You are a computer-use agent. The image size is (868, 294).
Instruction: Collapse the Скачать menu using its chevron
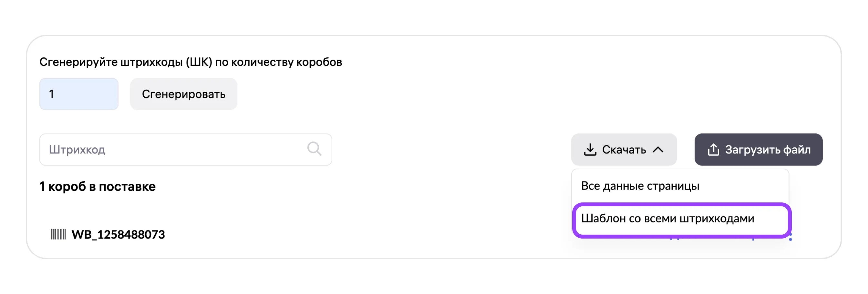(658, 150)
